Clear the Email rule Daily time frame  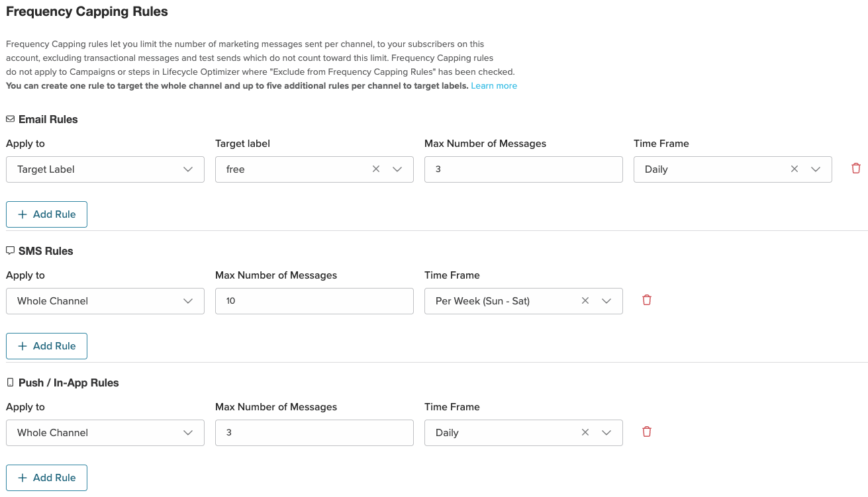click(795, 169)
